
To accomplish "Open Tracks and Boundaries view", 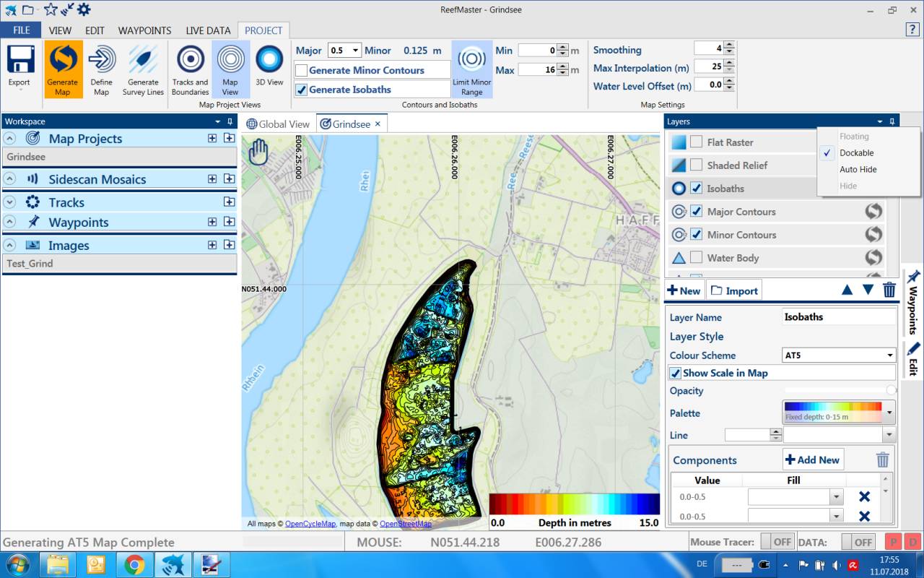I will tap(191, 60).
